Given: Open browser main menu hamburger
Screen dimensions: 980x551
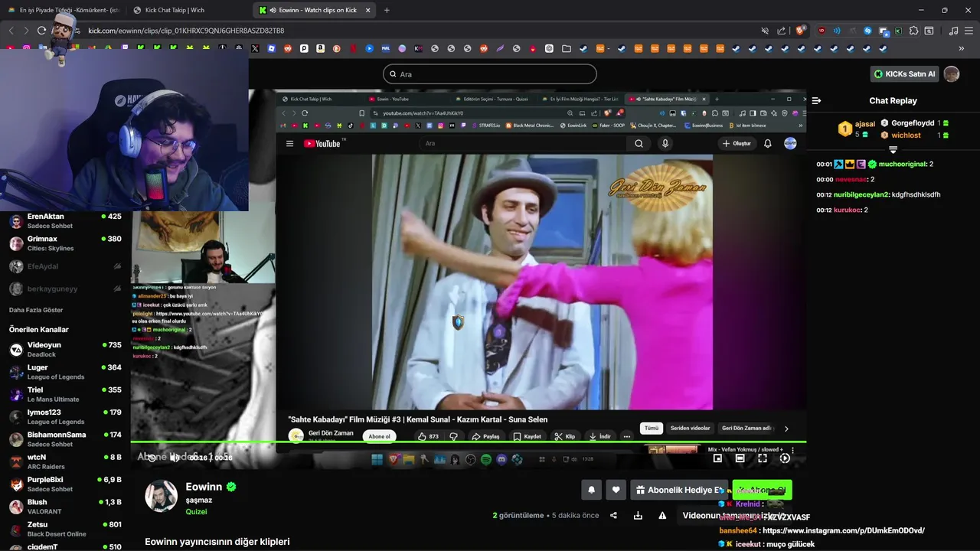Looking at the screenshot, I should 969,31.
